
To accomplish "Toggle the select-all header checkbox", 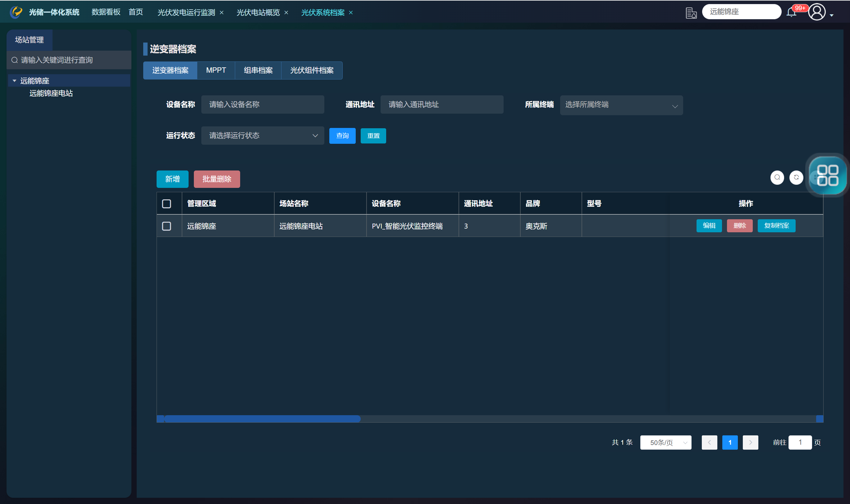I will [167, 204].
